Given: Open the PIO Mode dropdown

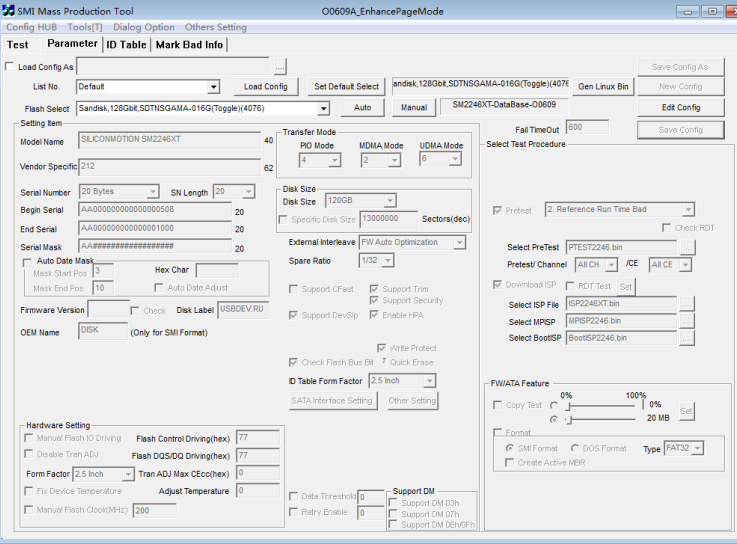Looking at the screenshot, I should click(x=334, y=161).
